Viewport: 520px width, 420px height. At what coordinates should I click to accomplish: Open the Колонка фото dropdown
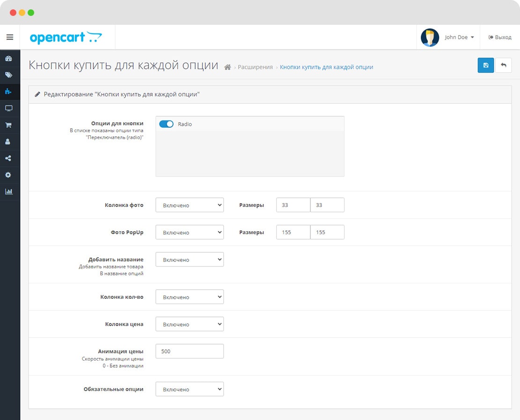pos(190,205)
